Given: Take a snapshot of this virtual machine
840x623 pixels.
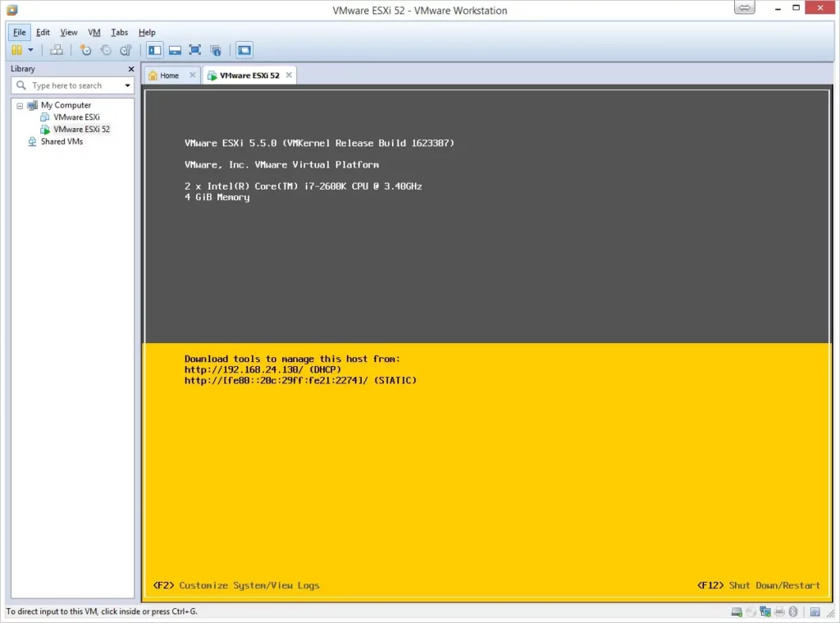Looking at the screenshot, I should point(85,50).
